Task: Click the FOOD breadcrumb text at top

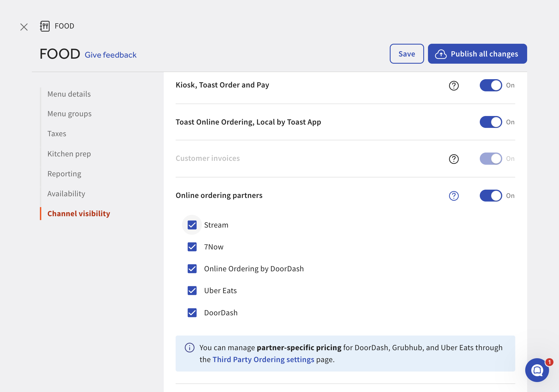Action: [x=64, y=26]
